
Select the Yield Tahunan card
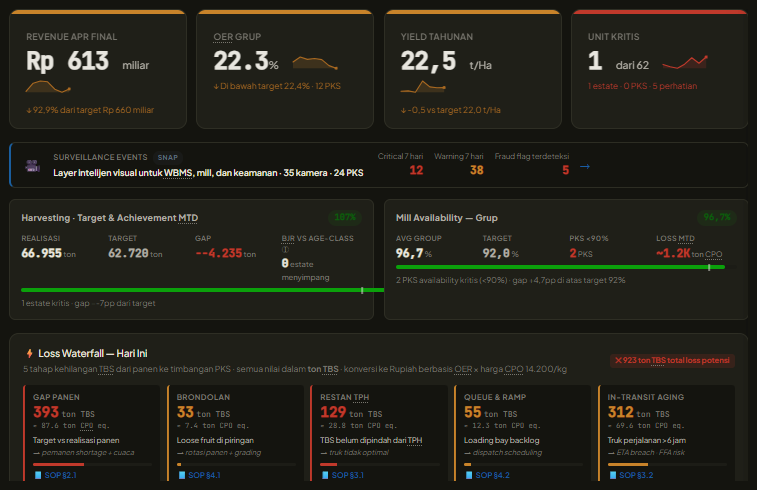click(x=473, y=70)
